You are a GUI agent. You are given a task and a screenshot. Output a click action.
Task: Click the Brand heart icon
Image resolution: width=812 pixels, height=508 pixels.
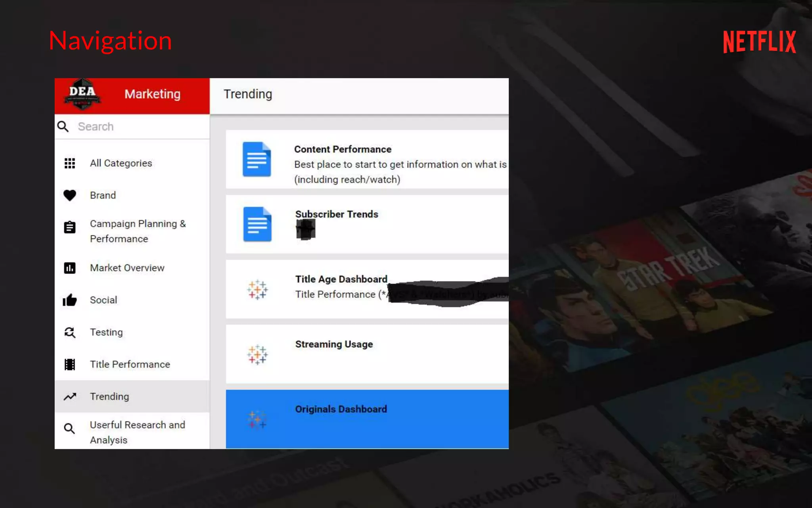coord(70,195)
